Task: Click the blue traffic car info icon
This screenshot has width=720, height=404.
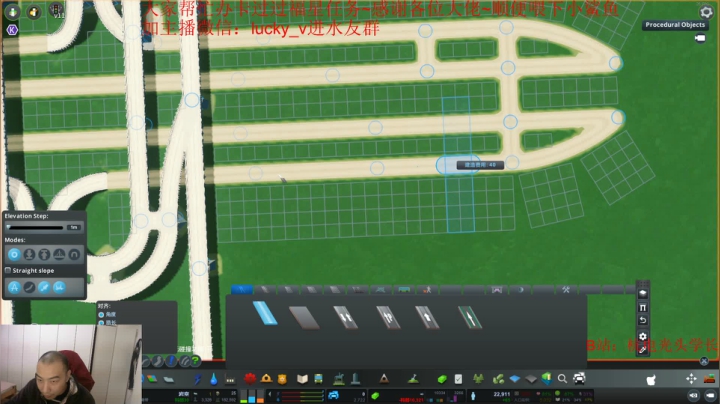Action: [333, 395]
